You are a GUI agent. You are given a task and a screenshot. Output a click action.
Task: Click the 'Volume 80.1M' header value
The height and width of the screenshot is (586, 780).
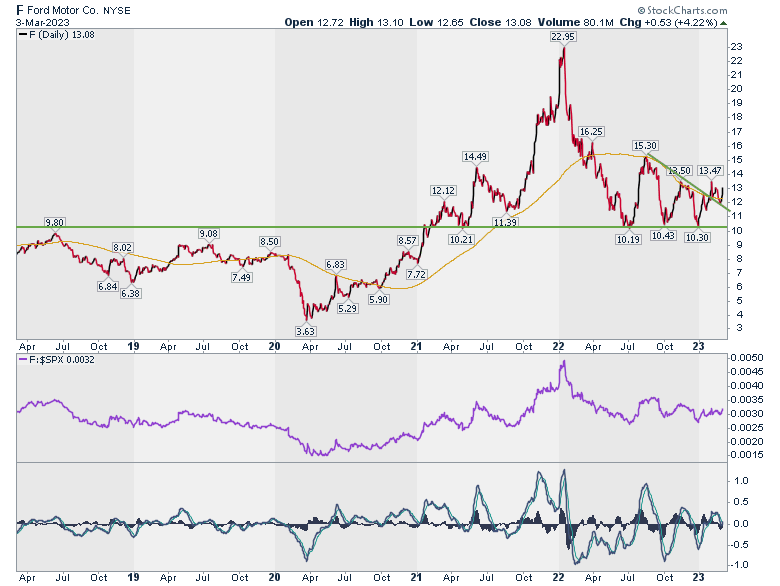[x=575, y=22]
